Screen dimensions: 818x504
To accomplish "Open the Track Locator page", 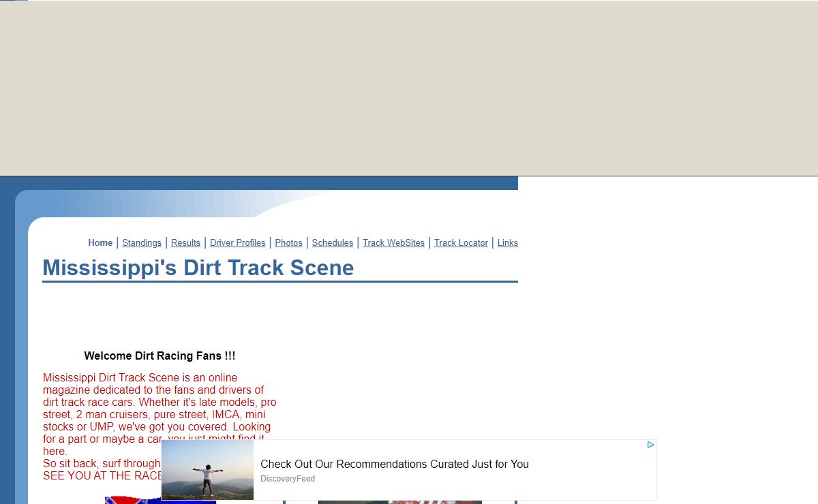I will pos(461,243).
